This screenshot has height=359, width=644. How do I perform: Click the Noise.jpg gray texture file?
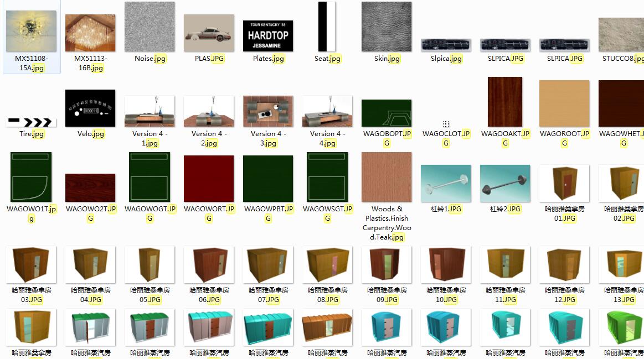(150, 27)
